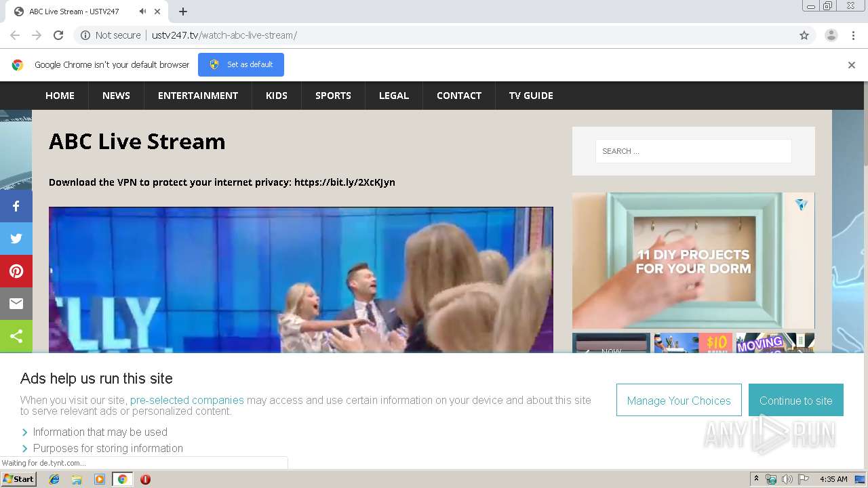Pin page with Pinterest sidebar icon
This screenshot has width=868, height=488.
[16, 271]
